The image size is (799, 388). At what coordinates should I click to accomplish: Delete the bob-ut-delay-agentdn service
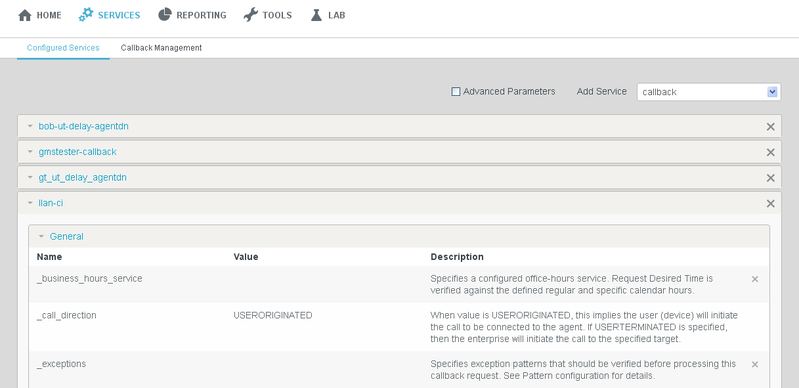coord(770,126)
